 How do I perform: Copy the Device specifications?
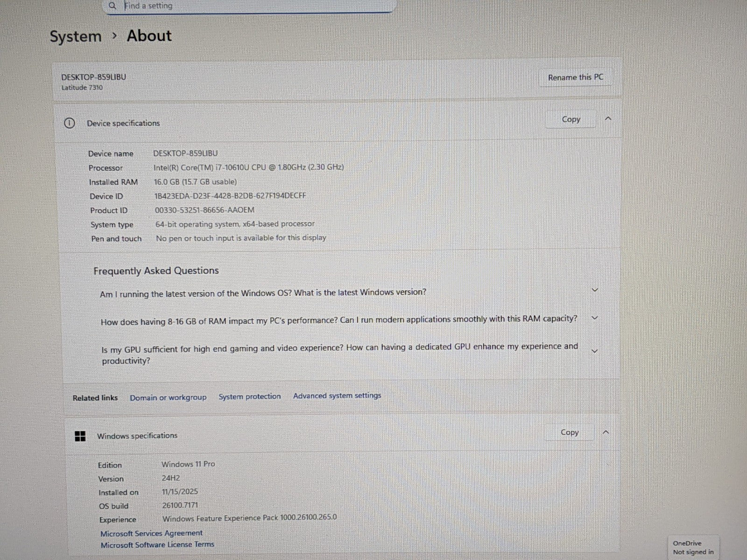pyautogui.click(x=571, y=119)
